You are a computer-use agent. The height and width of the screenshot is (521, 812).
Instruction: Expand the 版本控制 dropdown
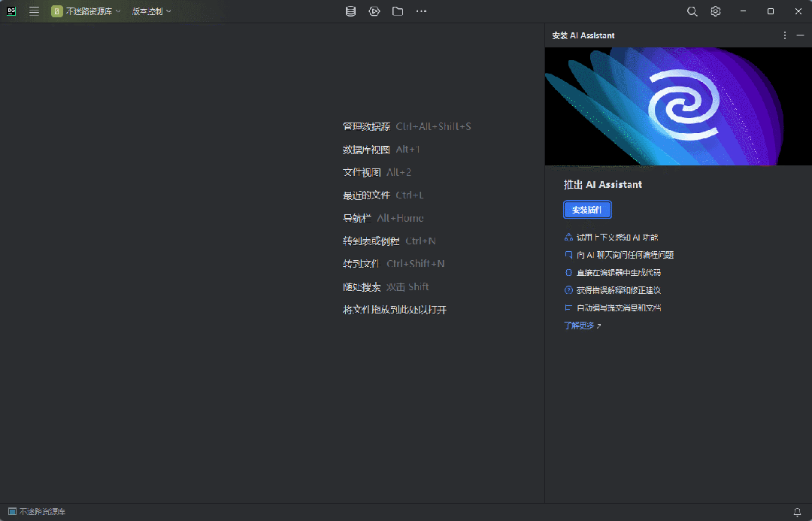151,11
